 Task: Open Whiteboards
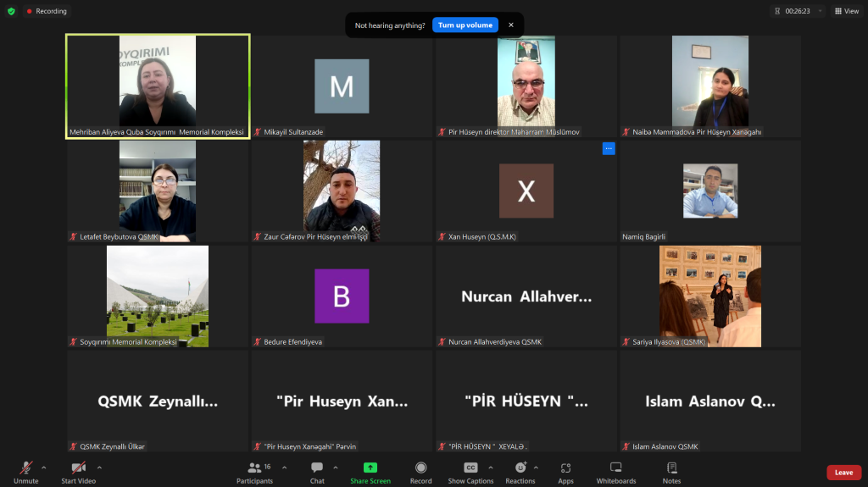616,473
